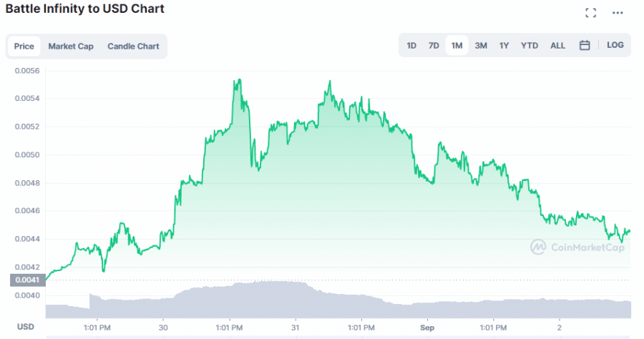Click the Battle Infinity to USD Chart title
The width and height of the screenshot is (644, 339).
pos(85,9)
